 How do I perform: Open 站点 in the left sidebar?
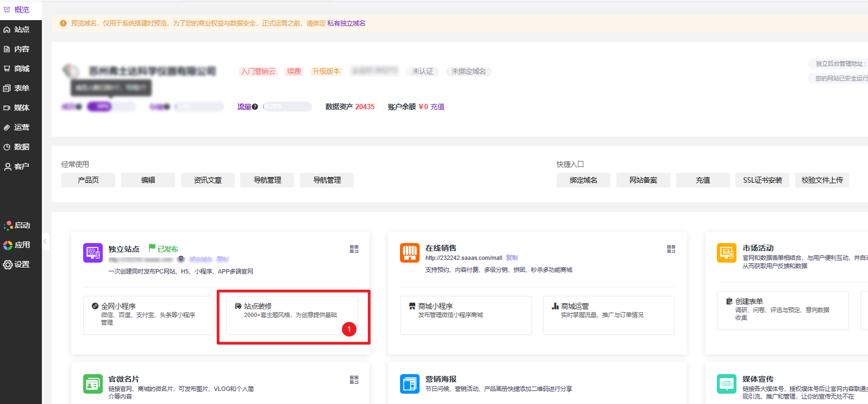point(21,29)
